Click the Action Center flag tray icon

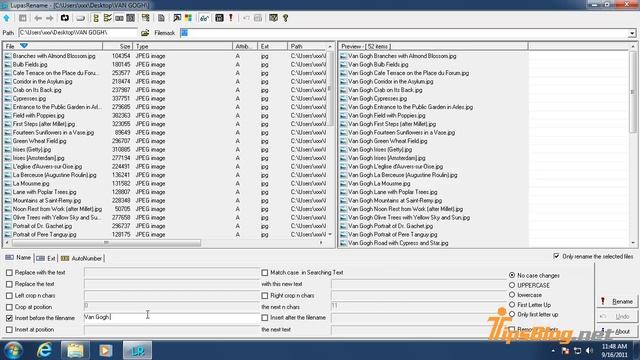click(x=565, y=351)
